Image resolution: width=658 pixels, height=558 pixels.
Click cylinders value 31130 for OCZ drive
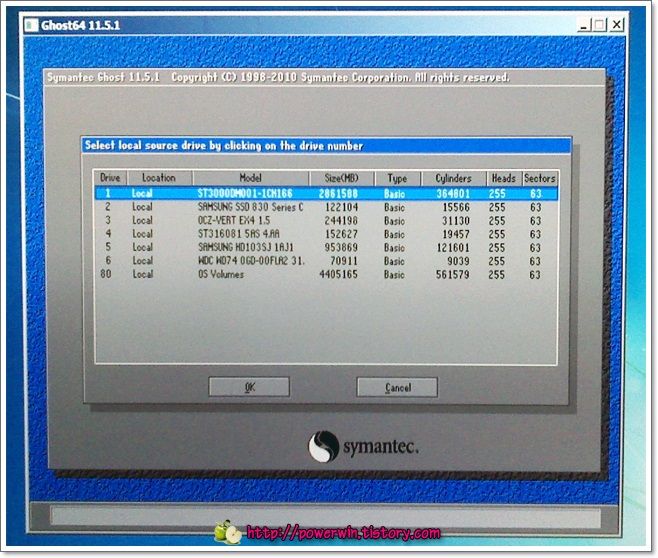pyautogui.click(x=456, y=221)
